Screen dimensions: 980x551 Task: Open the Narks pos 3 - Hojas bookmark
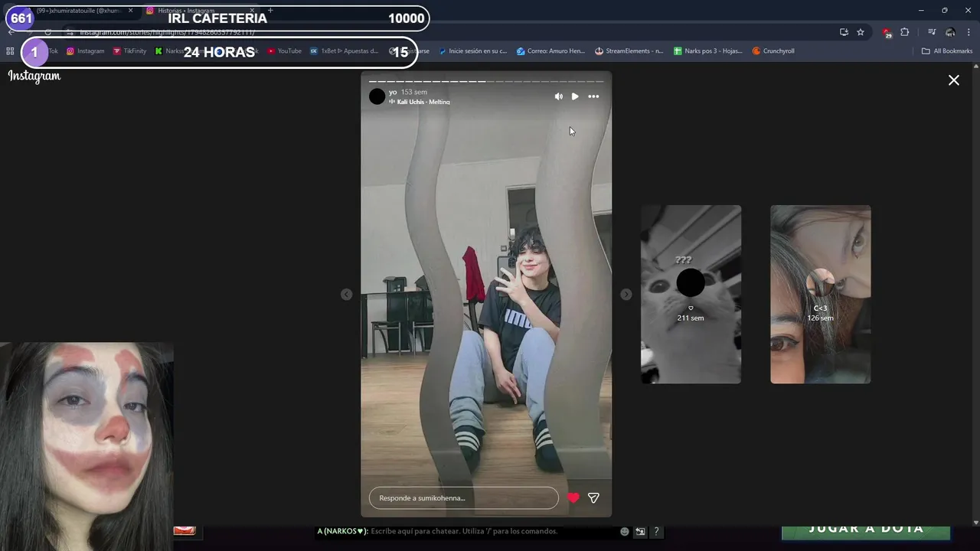click(x=708, y=51)
